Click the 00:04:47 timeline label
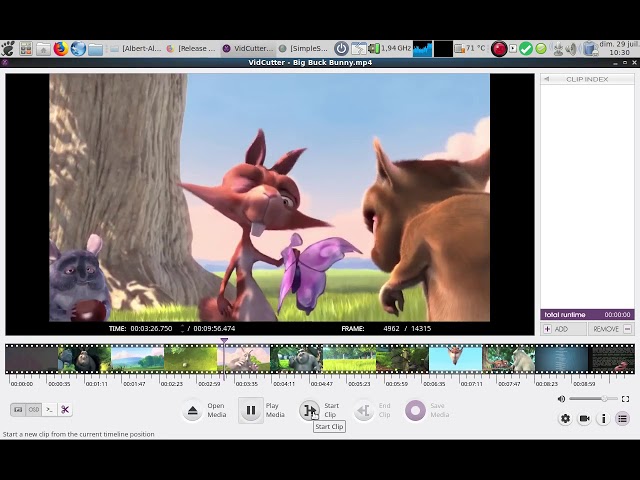 (x=322, y=384)
